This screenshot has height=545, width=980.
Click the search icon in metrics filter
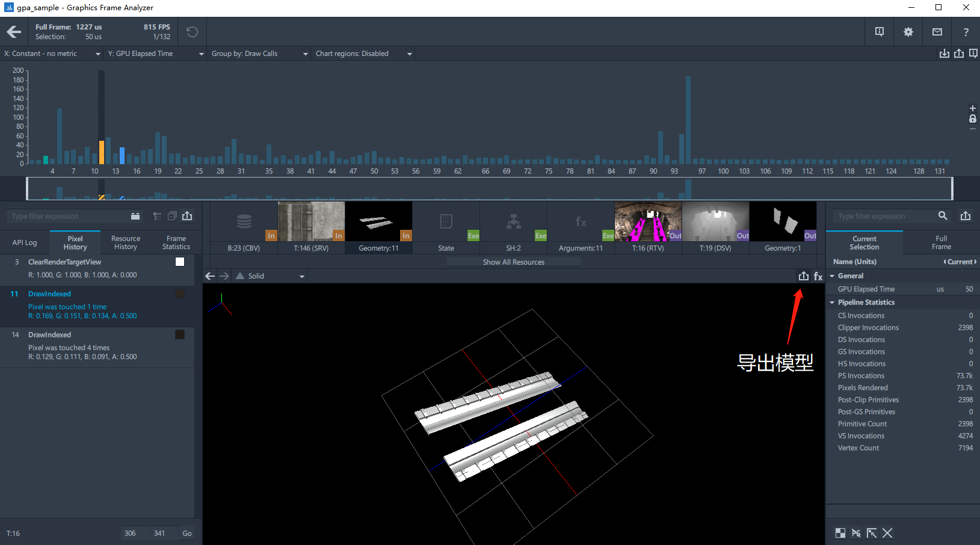click(x=943, y=216)
